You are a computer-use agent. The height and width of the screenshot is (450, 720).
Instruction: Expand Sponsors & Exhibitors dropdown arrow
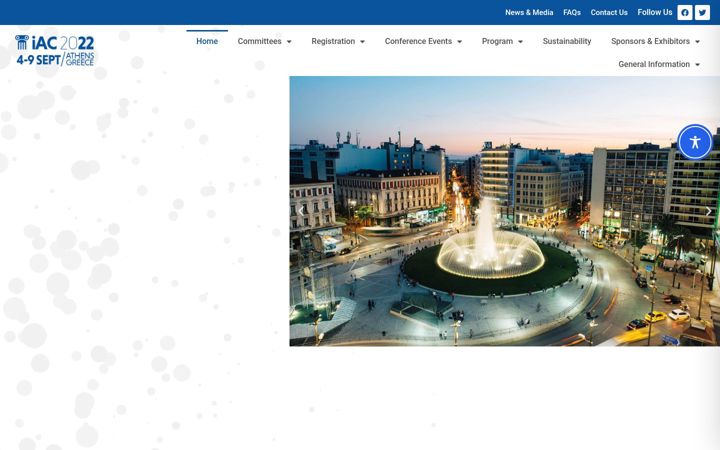697,42
